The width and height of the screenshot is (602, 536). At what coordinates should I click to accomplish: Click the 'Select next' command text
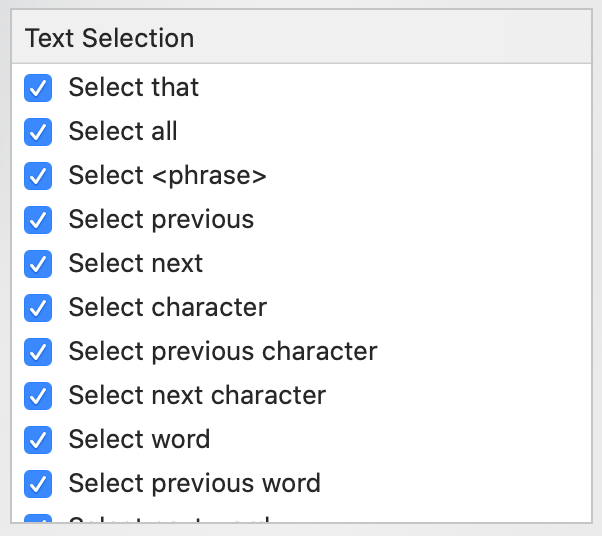point(135,264)
